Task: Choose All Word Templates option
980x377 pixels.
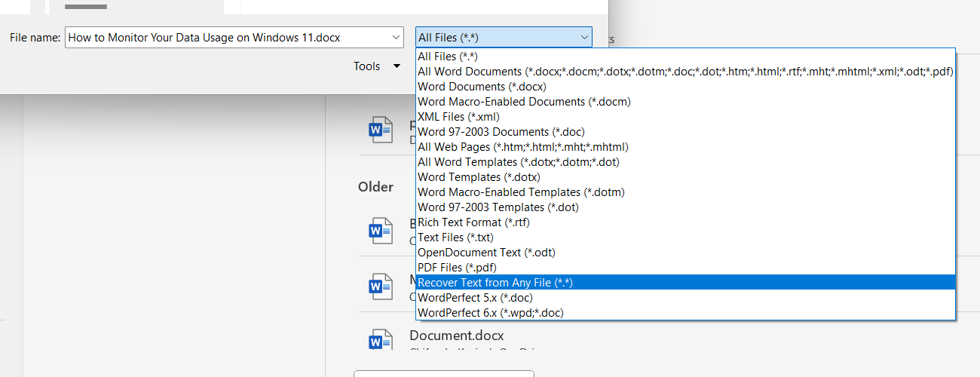Action: tap(685, 162)
